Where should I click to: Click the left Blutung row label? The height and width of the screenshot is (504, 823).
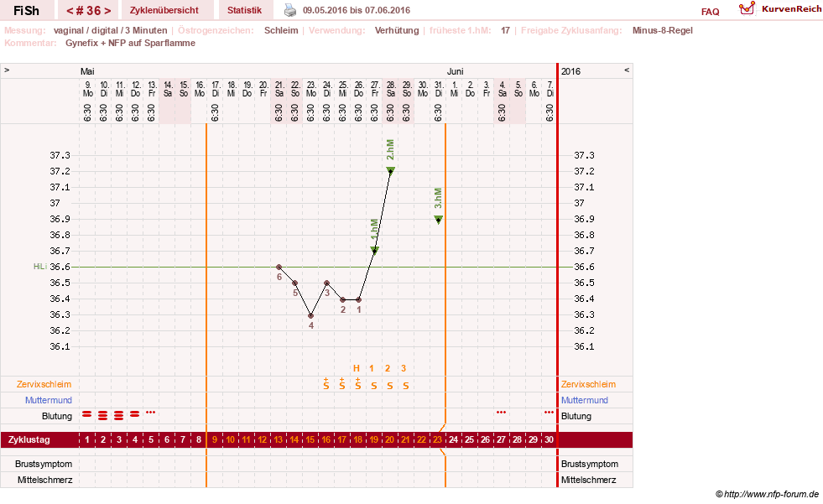(57, 416)
